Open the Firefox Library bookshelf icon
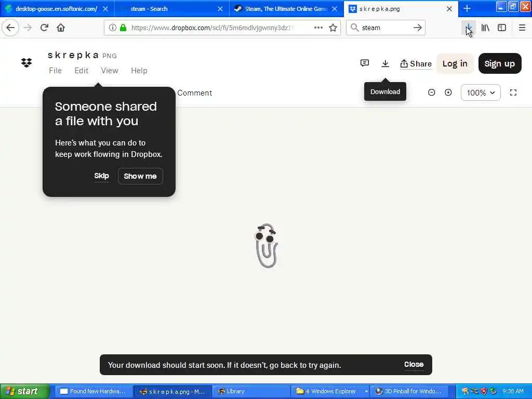The width and height of the screenshot is (532, 399). [x=485, y=28]
